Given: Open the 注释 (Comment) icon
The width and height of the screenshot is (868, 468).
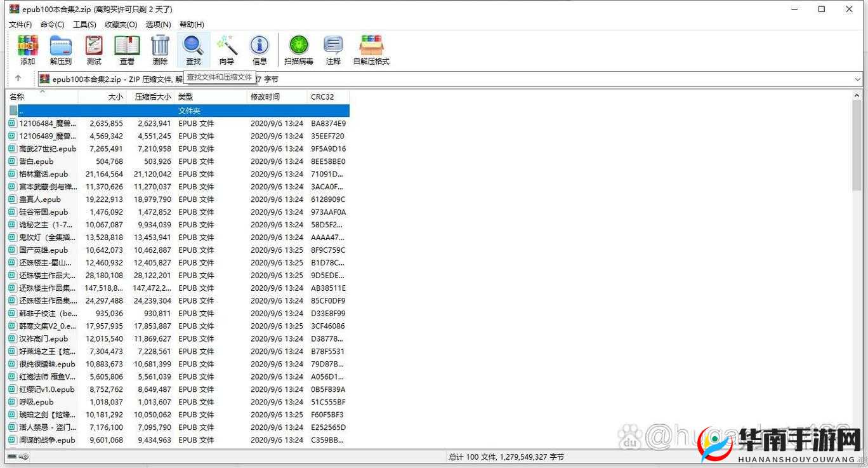Looking at the screenshot, I should pyautogui.click(x=333, y=50).
